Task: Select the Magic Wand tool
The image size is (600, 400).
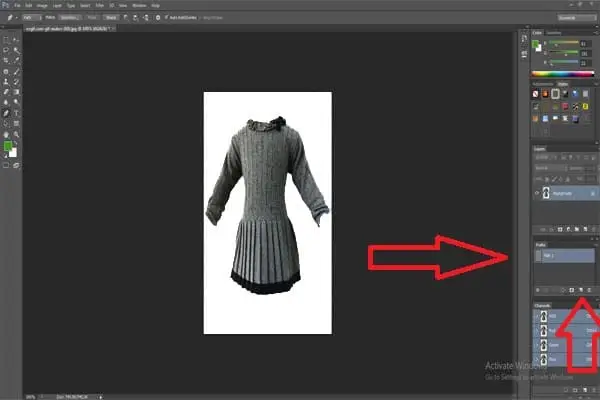Action: point(16,50)
